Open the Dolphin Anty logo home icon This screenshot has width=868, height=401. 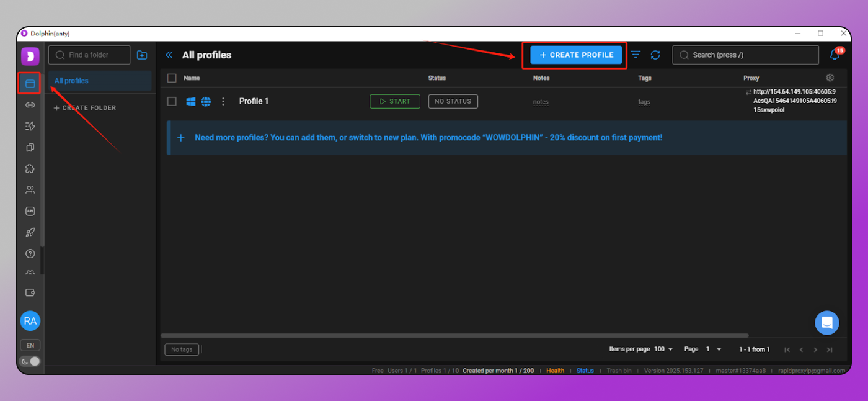[30, 56]
